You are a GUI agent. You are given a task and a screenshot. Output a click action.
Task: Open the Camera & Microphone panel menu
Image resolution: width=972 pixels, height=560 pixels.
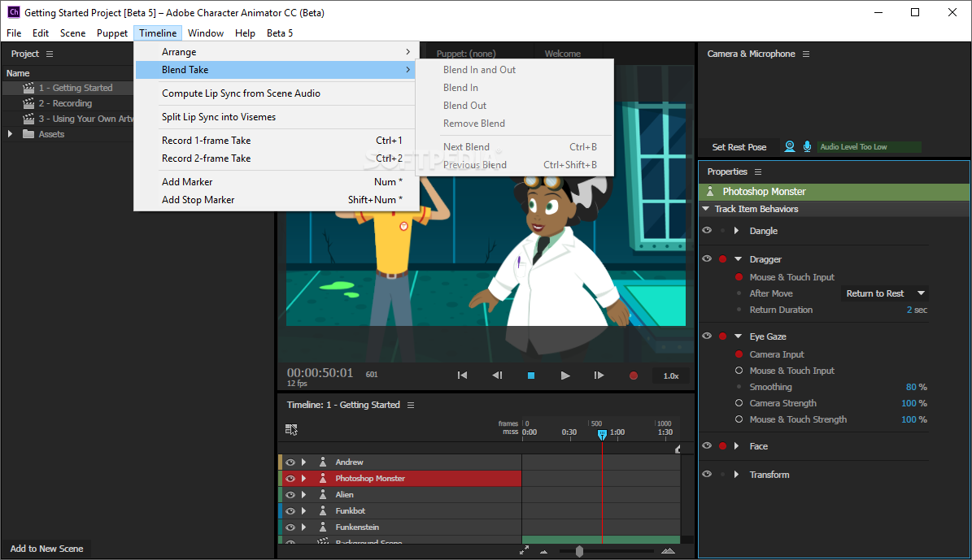tap(806, 54)
